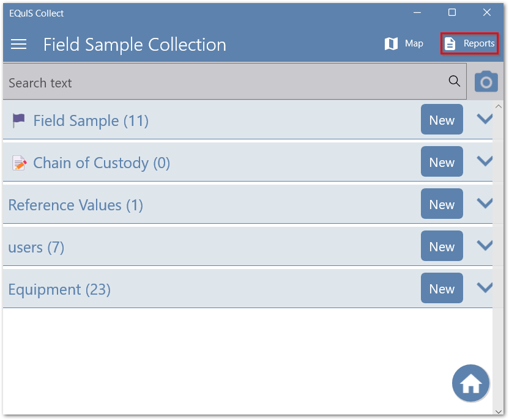Add a New users record
Screen dimensions: 509x420
pos(442,246)
